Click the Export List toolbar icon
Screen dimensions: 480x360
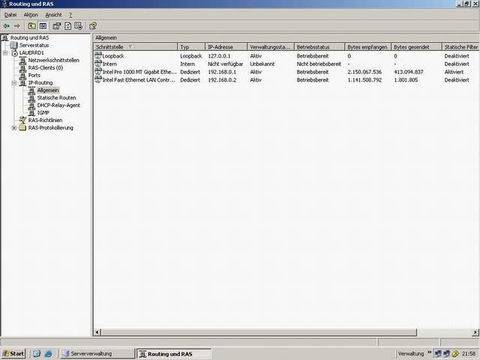(x=78, y=26)
